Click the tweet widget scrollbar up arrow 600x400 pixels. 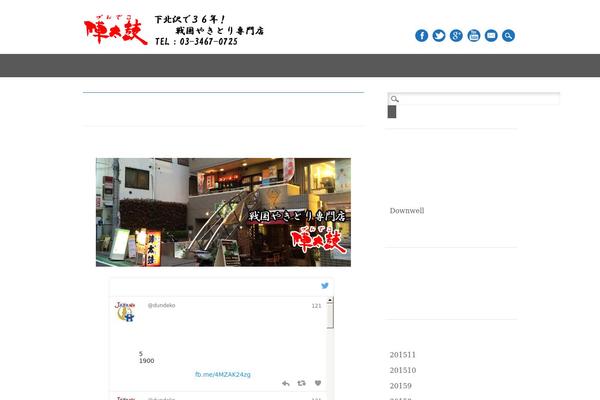[330, 300]
